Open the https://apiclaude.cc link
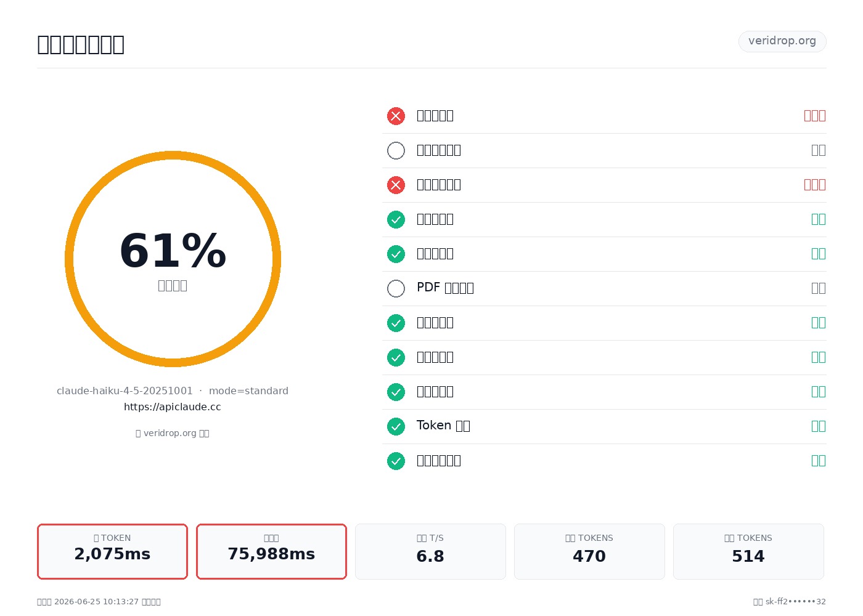The image size is (863, 616). [173, 407]
